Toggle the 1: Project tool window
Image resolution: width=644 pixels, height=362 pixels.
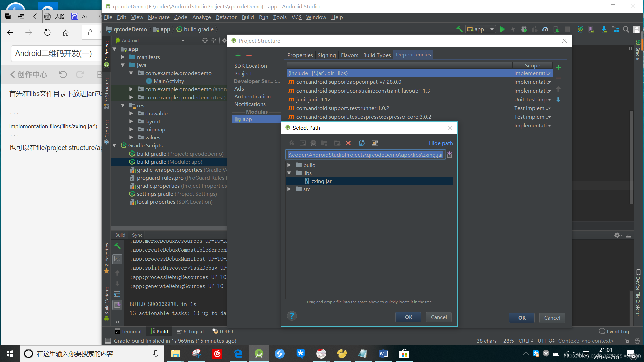pyautogui.click(x=107, y=54)
